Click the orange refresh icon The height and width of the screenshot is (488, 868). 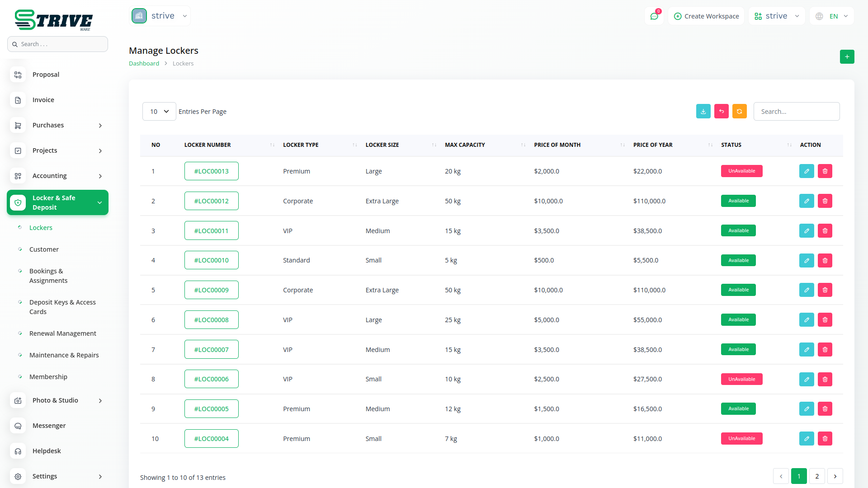click(x=739, y=112)
